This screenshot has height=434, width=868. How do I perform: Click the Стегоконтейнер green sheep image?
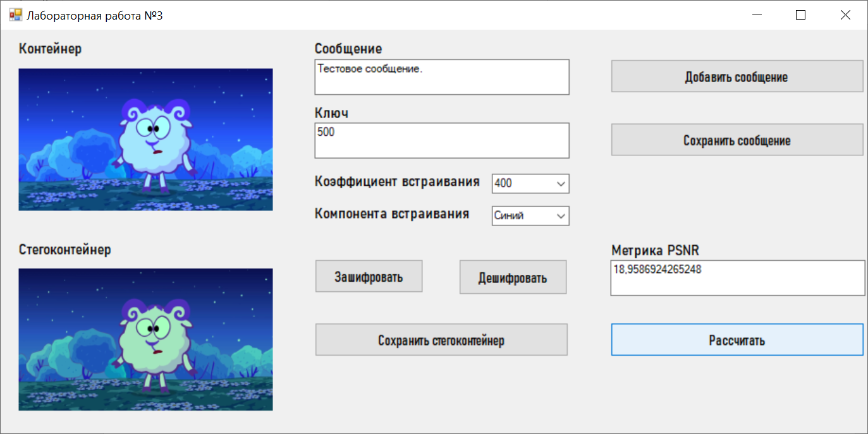(x=145, y=339)
